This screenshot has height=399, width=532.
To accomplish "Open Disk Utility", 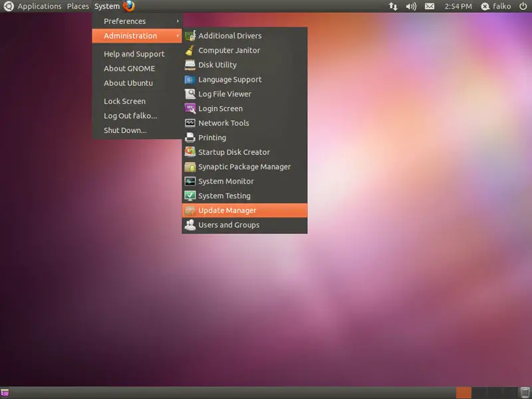I will coord(245,65).
